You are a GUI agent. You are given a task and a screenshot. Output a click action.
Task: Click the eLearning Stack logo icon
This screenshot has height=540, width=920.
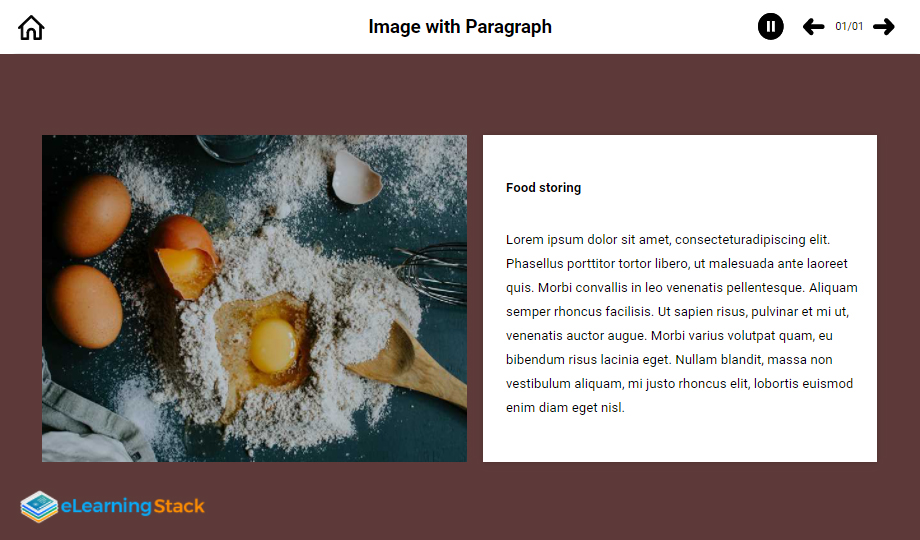[x=39, y=507]
